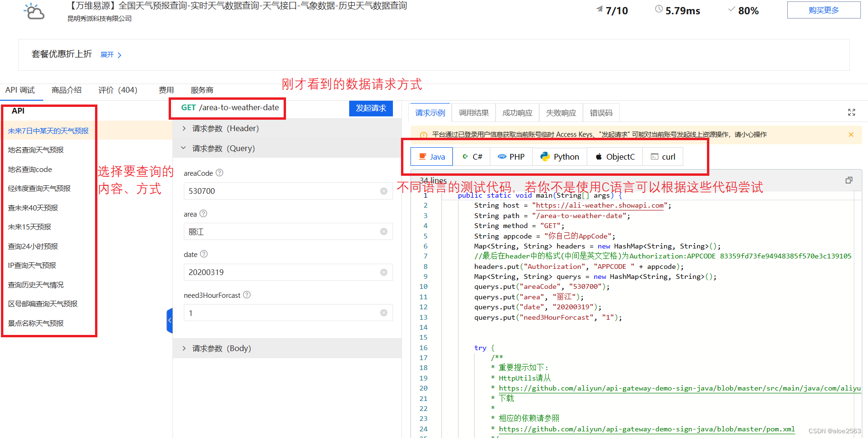Clear the areaCode field value 530700
868x438 pixels.
tap(384, 191)
